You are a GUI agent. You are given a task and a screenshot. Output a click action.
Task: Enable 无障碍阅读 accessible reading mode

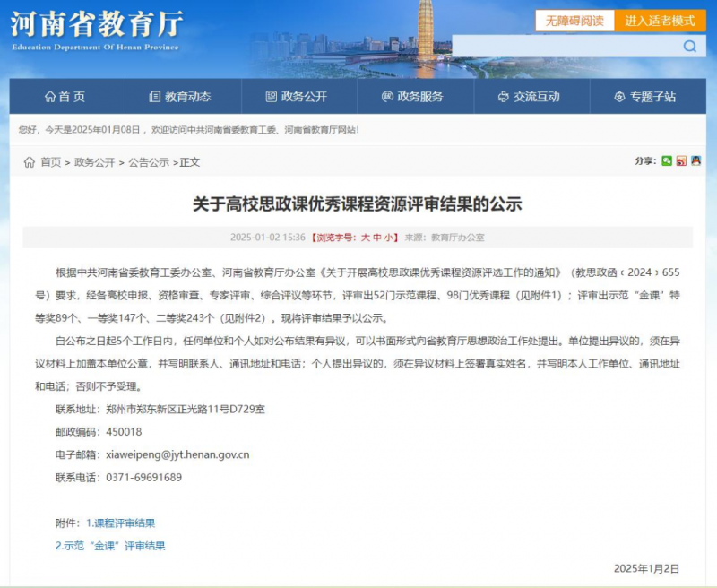coord(574,21)
